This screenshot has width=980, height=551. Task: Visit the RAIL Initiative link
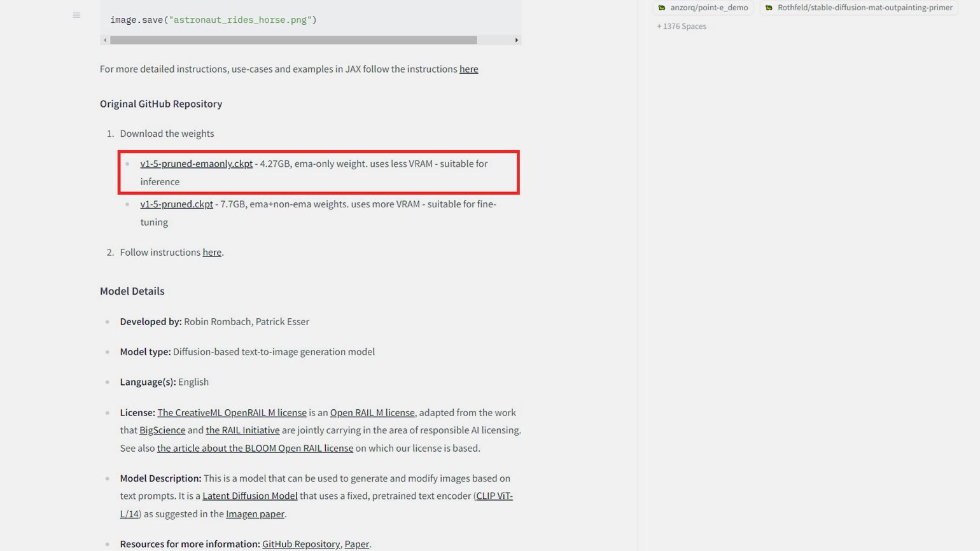click(x=242, y=431)
